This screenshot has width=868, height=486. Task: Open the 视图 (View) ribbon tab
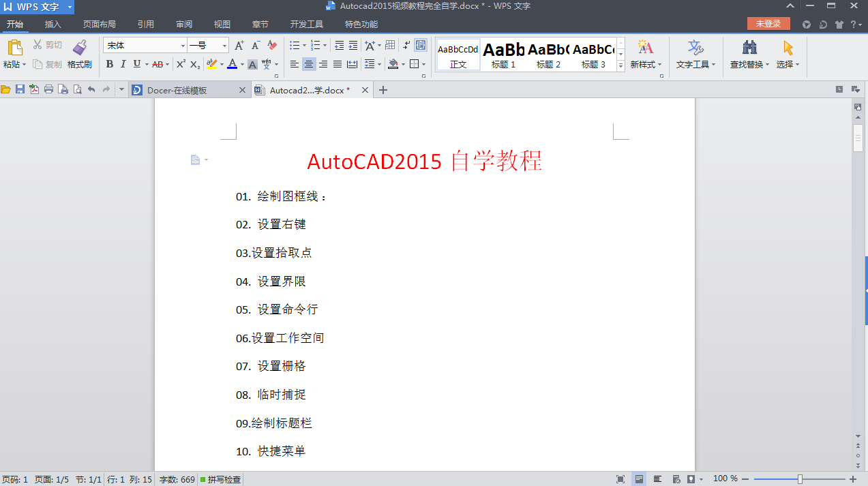point(222,25)
